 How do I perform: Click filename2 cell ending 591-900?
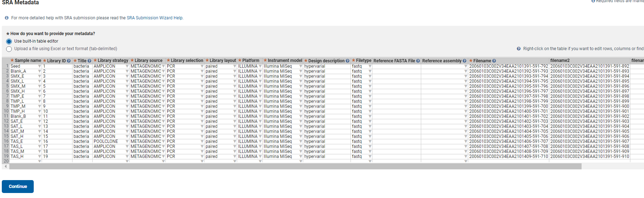coord(590,106)
